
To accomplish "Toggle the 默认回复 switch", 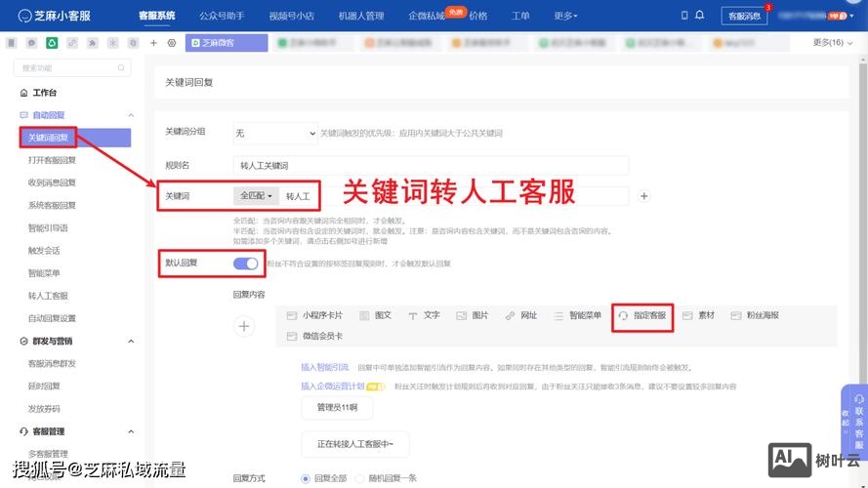I will tap(245, 264).
